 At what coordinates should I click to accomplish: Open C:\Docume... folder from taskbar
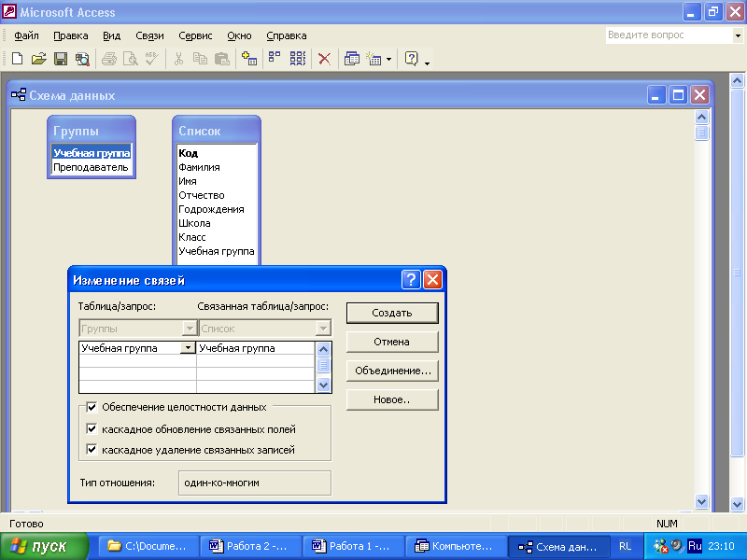(148, 546)
